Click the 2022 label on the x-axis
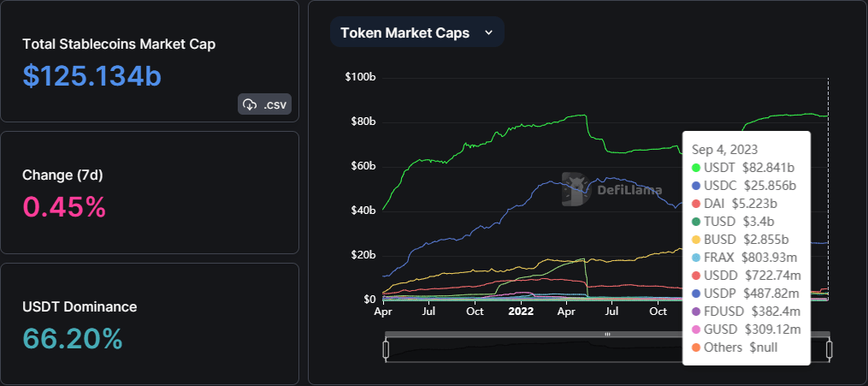 point(520,312)
